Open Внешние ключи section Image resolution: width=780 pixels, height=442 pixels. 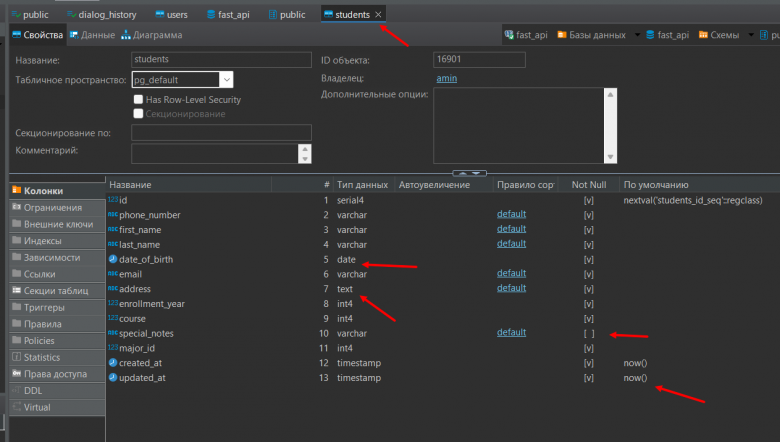click(57, 224)
